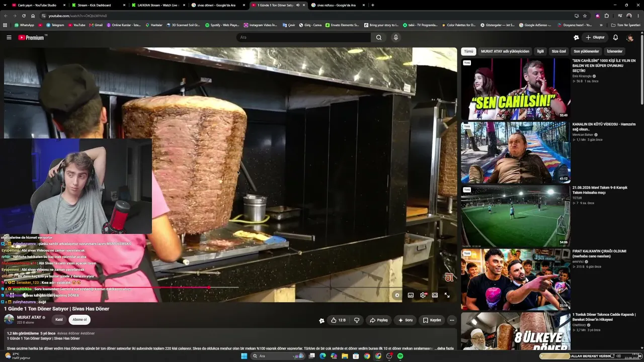The width and height of the screenshot is (644, 362).
Task: Open the browser extensions puzzle icon
Action: (606, 16)
